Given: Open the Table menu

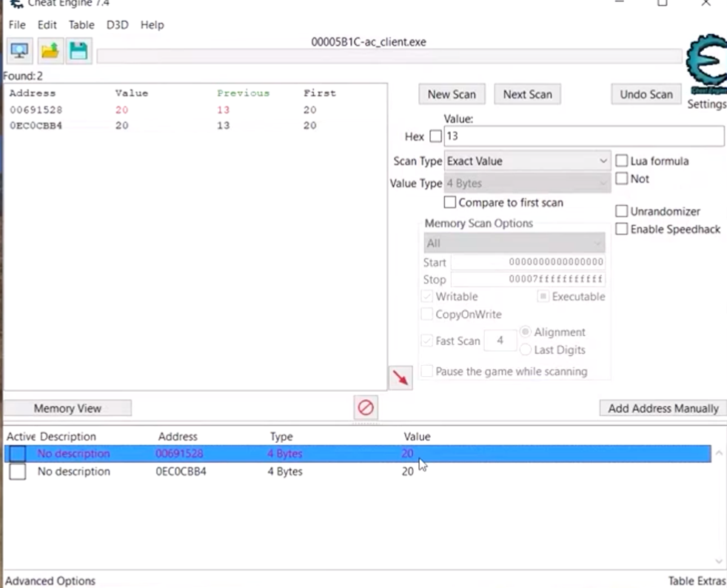Looking at the screenshot, I should point(81,24).
